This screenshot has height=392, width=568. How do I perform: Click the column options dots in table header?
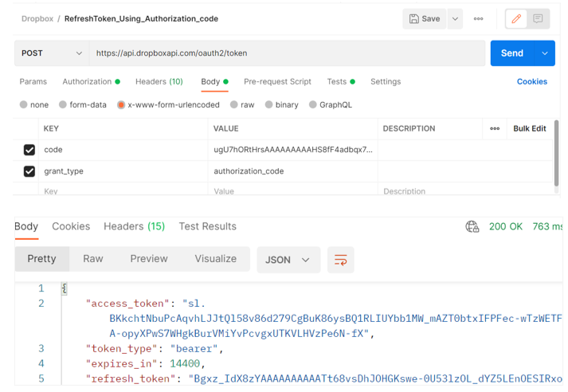pos(495,128)
